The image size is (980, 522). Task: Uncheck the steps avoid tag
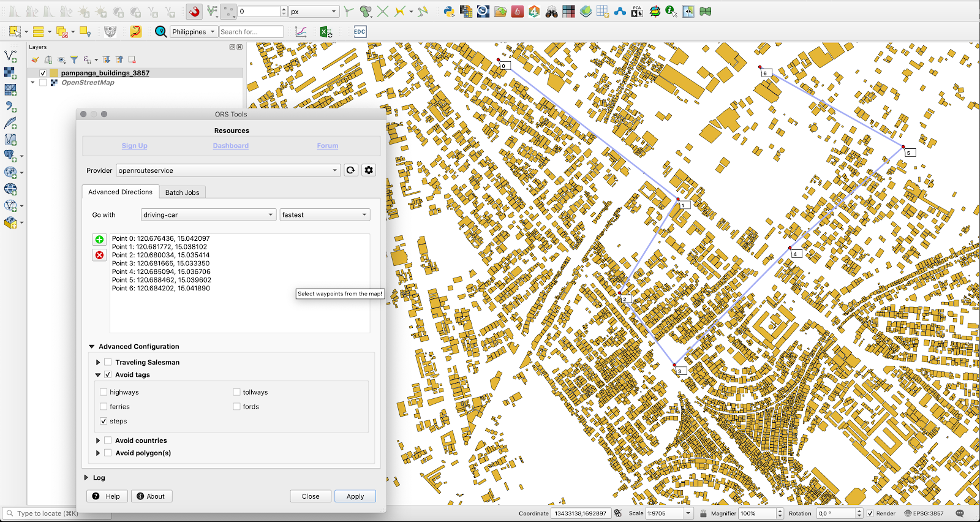[x=104, y=421]
